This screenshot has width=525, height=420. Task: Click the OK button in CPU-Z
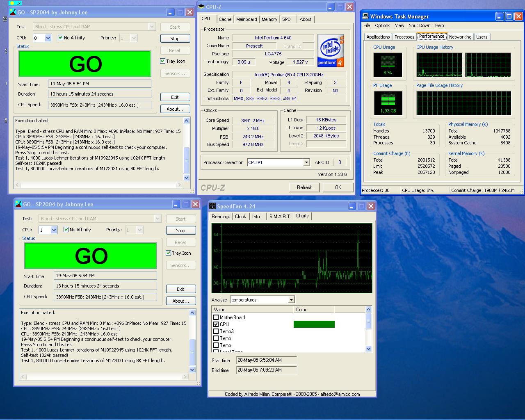pyautogui.click(x=338, y=187)
